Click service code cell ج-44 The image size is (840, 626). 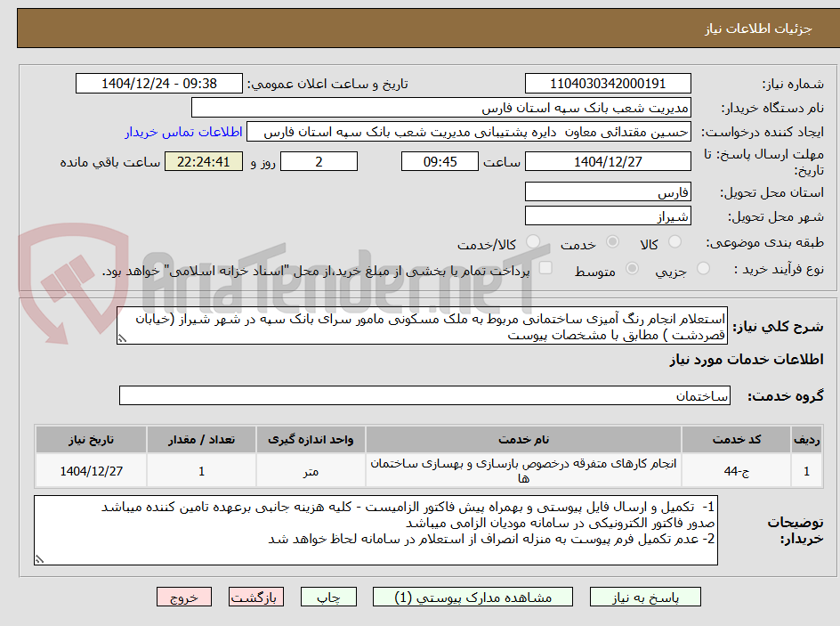tap(737, 470)
